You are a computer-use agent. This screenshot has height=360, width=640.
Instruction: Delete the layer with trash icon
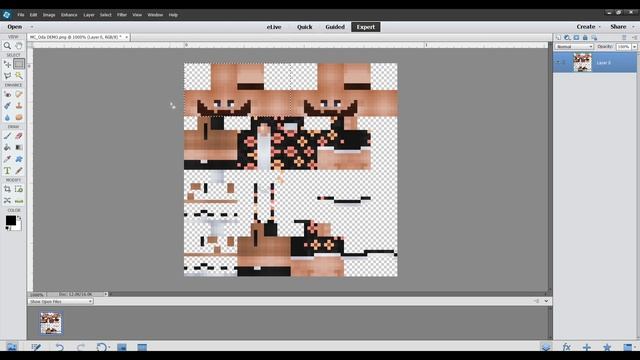tap(624, 38)
